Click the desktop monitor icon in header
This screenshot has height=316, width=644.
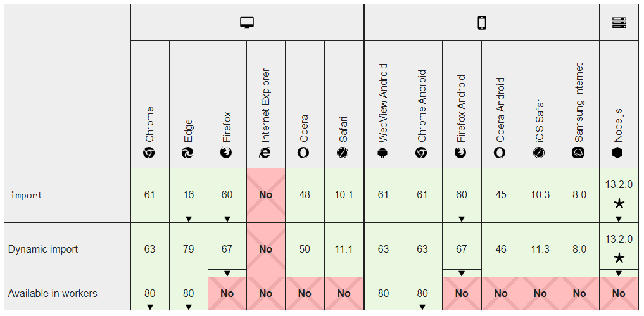tap(246, 23)
